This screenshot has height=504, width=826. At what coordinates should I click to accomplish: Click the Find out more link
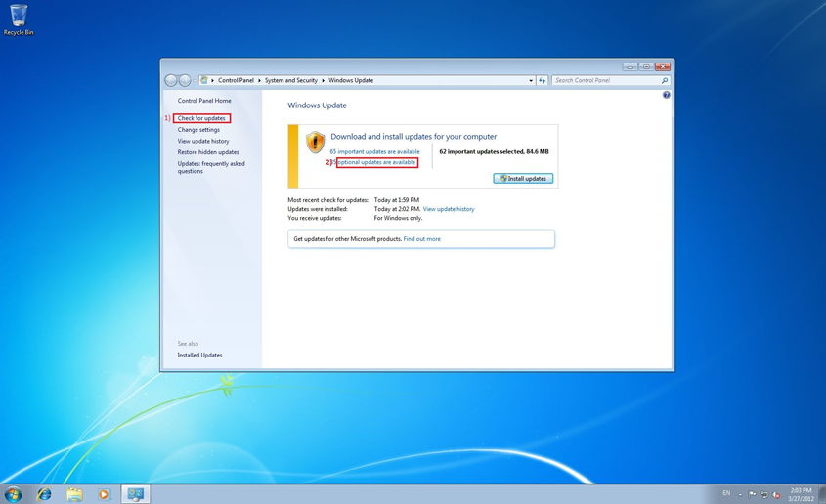(422, 239)
